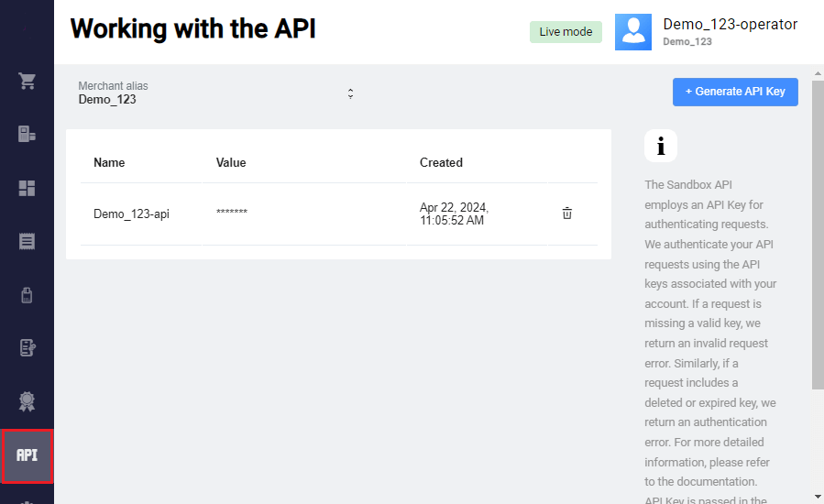Open the shopping cart sidebar icon
The width and height of the screenshot is (824, 504).
click(x=27, y=81)
